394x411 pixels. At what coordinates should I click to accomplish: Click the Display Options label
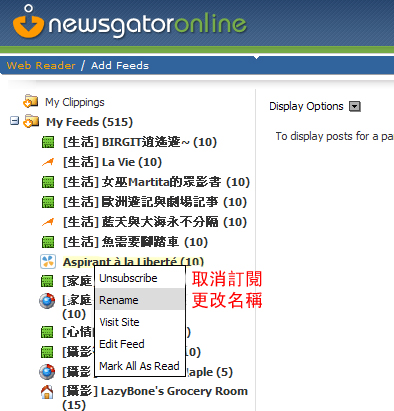click(x=306, y=106)
